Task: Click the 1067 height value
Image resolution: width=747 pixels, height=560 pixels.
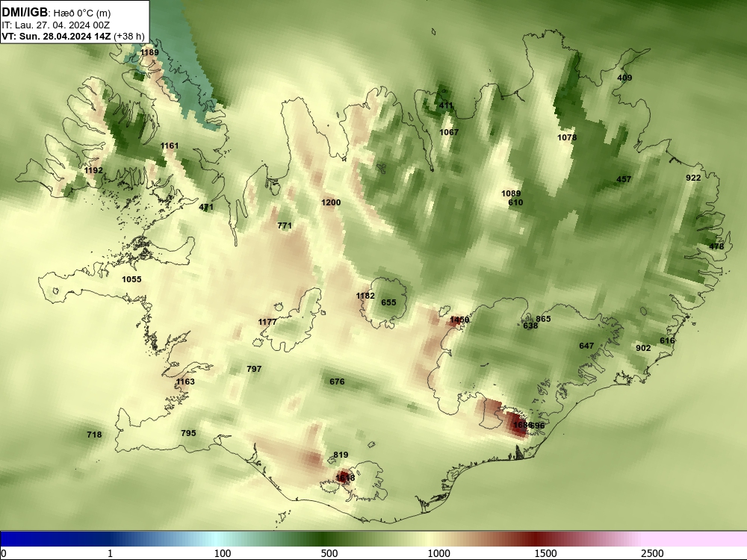Action: pos(449,132)
